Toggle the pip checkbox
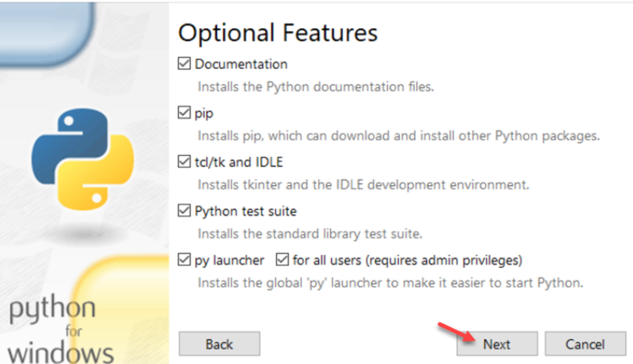Screen dimensions: 633x364 184,112
